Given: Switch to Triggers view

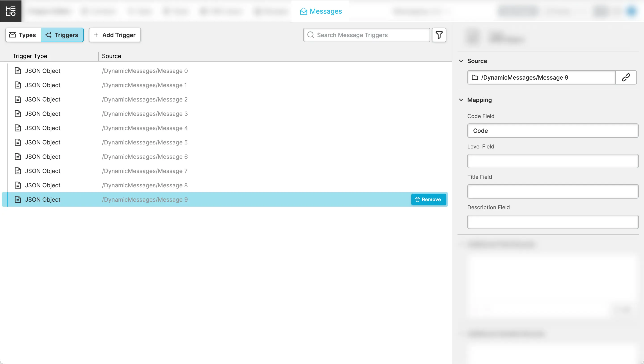Looking at the screenshot, I should pyautogui.click(x=62, y=35).
